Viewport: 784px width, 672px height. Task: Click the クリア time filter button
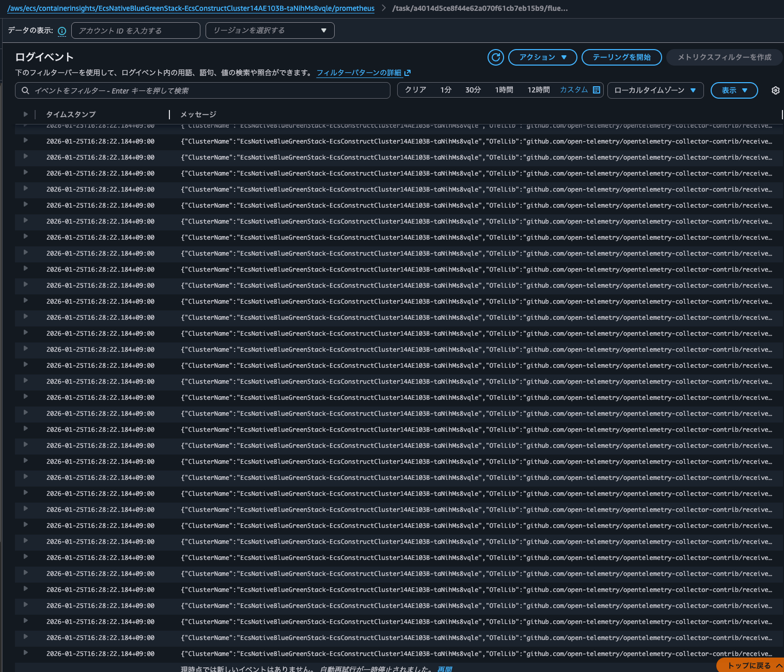415,90
